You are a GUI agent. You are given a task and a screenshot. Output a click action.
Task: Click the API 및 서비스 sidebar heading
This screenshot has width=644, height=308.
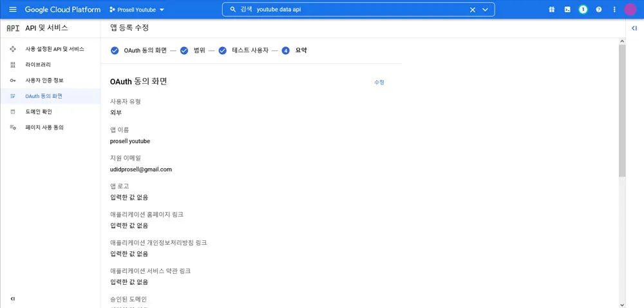point(46,28)
